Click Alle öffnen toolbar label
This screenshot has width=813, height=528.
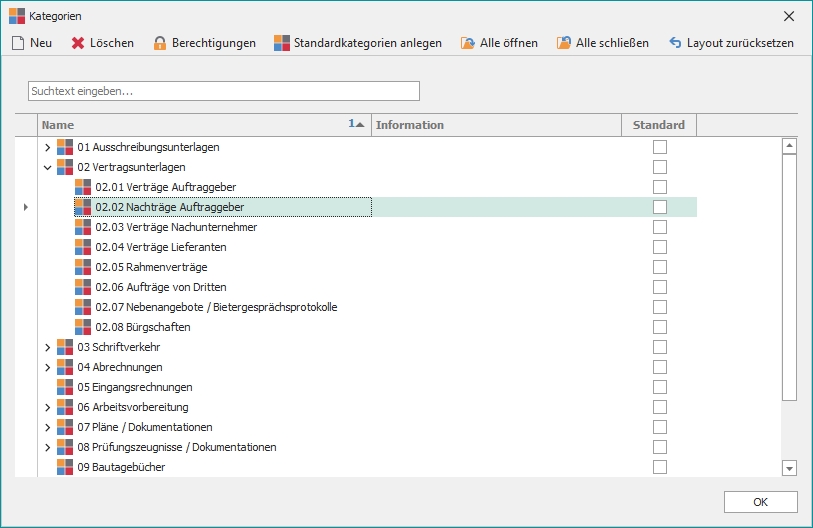coord(509,43)
